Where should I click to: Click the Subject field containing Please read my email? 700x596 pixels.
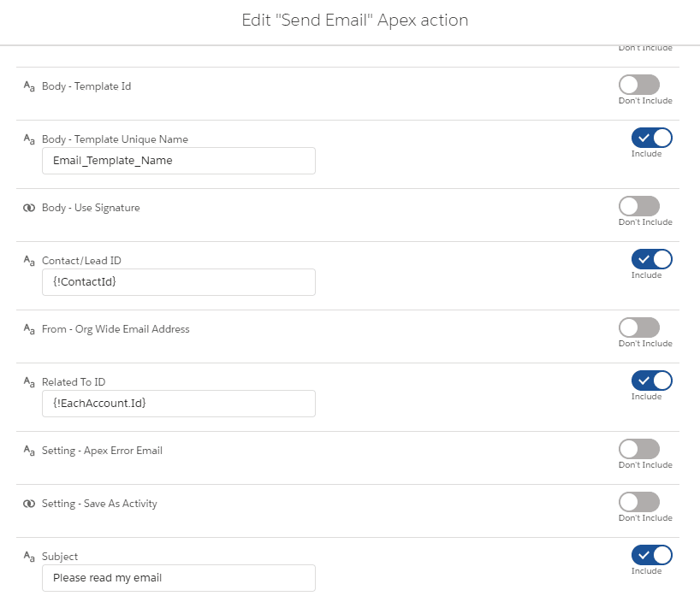point(178,578)
